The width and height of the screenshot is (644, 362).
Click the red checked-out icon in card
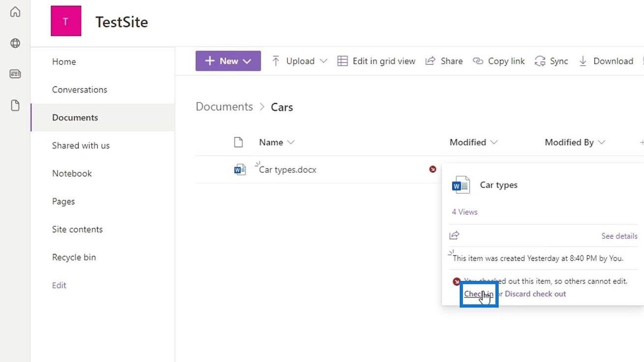click(x=457, y=281)
